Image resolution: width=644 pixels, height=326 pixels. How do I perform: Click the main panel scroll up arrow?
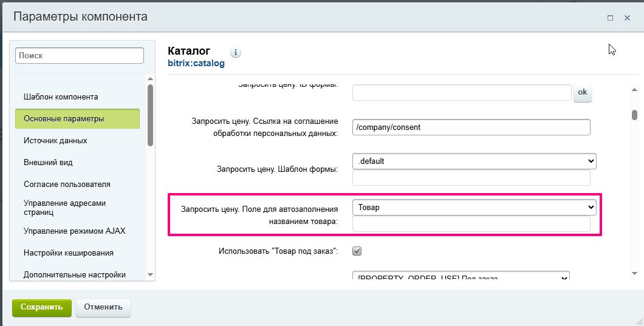(x=634, y=89)
